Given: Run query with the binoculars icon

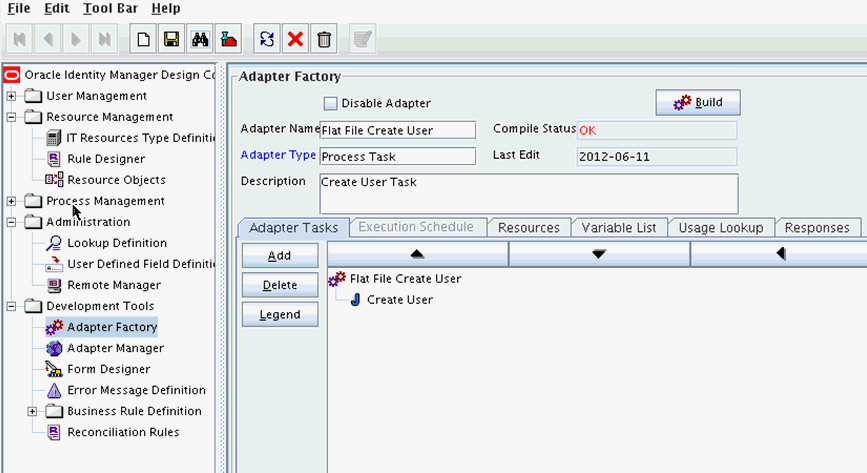Looking at the screenshot, I should tap(200, 39).
